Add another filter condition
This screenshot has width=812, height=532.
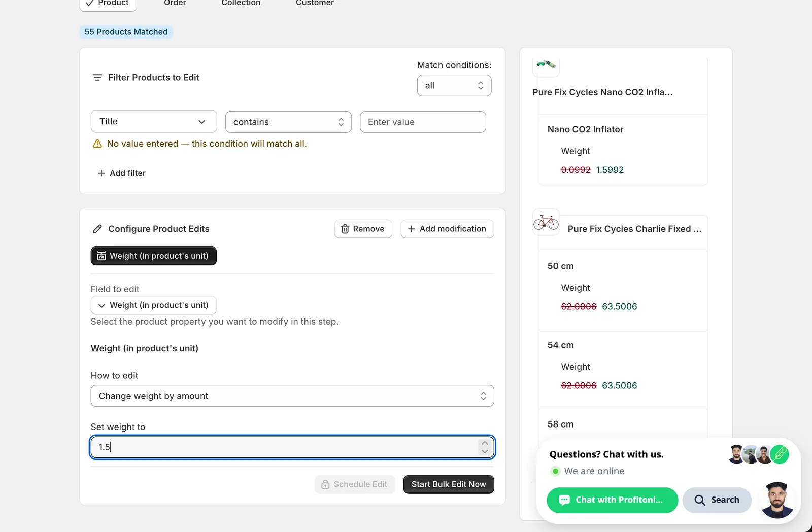click(121, 173)
